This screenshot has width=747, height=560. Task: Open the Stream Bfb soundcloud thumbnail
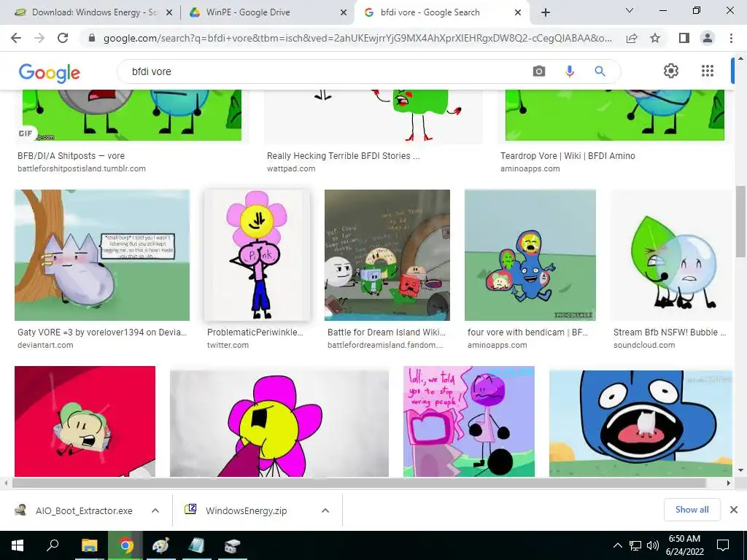671,254
